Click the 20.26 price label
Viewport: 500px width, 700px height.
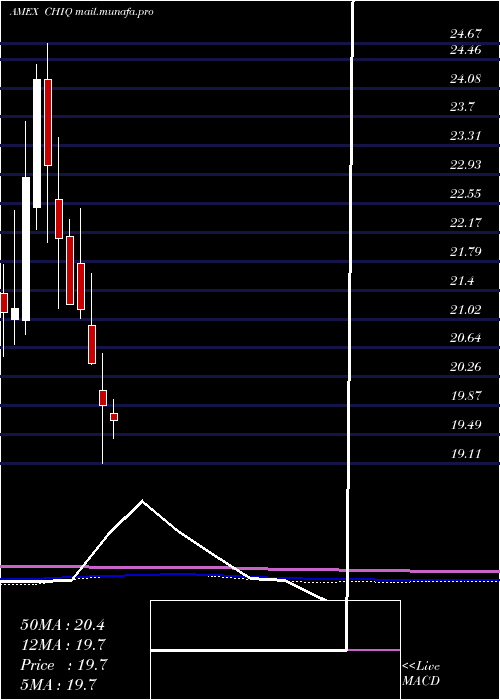pos(466,367)
